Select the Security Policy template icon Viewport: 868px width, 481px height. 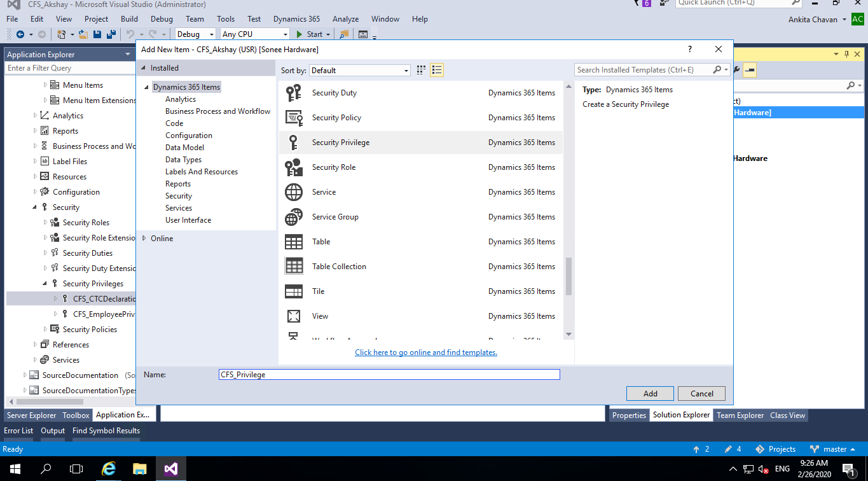(x=294, y=118)
